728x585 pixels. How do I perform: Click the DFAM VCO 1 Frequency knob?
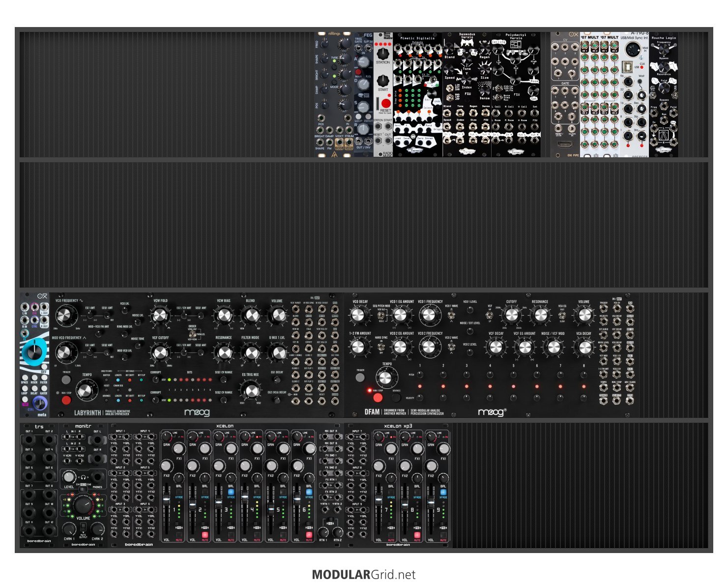(429, 315)
